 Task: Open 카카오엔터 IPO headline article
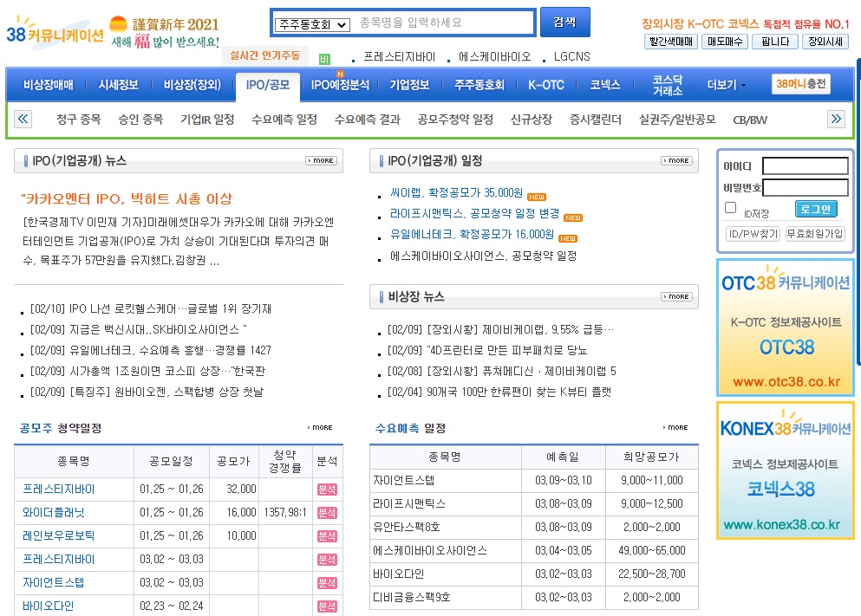pos(127,198)
